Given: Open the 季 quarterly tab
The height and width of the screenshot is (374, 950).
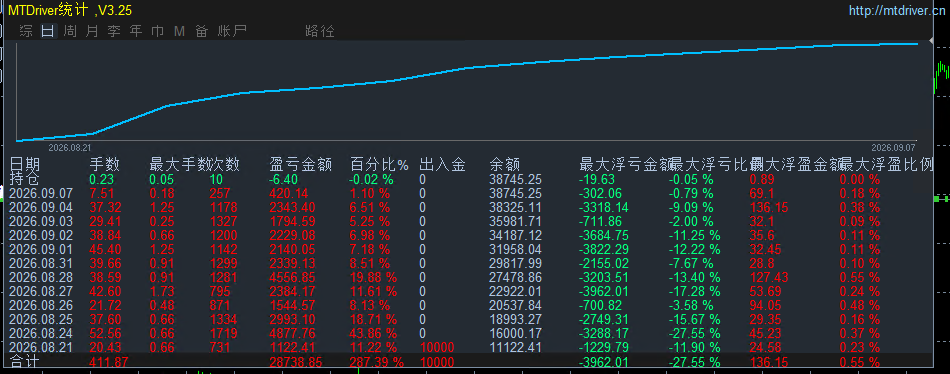Looking at the screenshot, I should [x=114, y=31].
